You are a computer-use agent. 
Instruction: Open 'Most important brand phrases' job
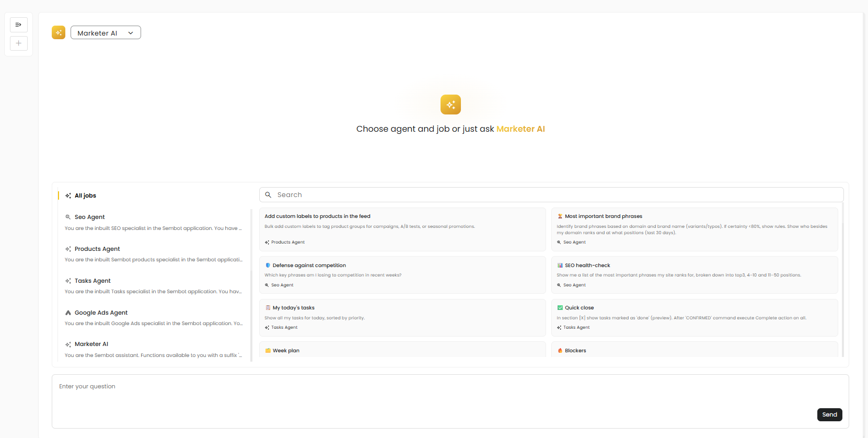coord(695,229)
